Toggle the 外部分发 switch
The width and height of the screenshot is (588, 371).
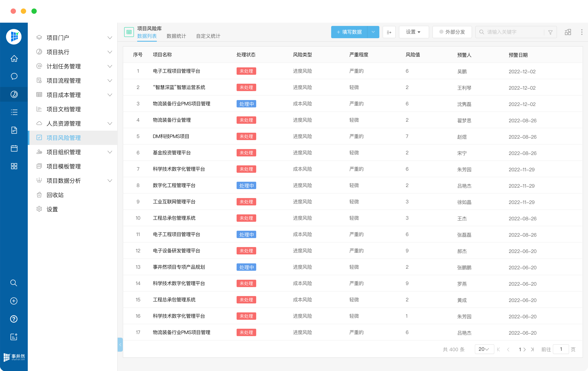click(x=441, y=32)
